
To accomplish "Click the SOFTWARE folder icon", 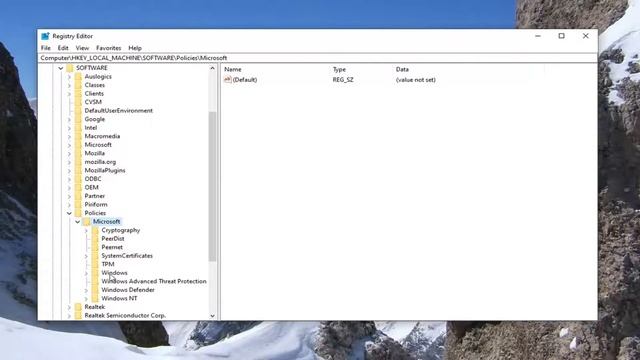I will [x=69, y=68].
